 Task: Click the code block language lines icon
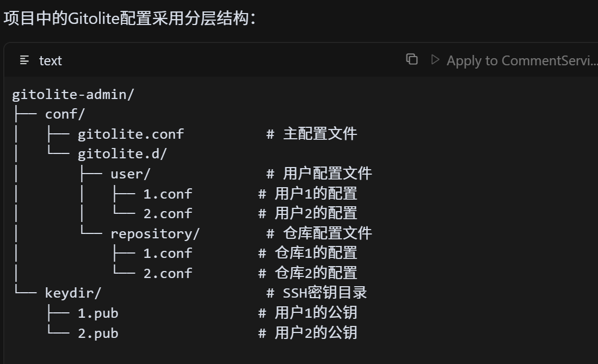tap(24, 60)
